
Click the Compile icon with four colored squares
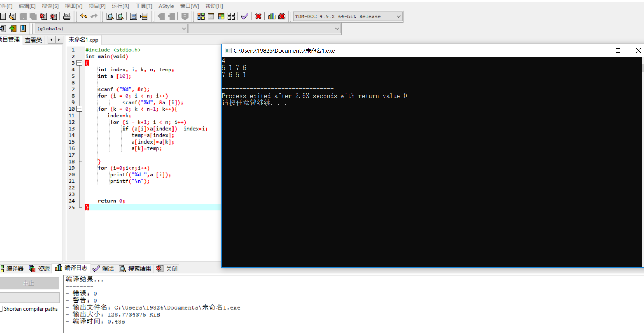201,16
